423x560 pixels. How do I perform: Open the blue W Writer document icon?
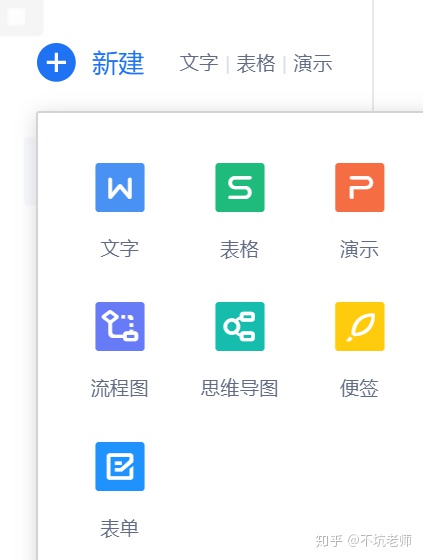point(120,188)
